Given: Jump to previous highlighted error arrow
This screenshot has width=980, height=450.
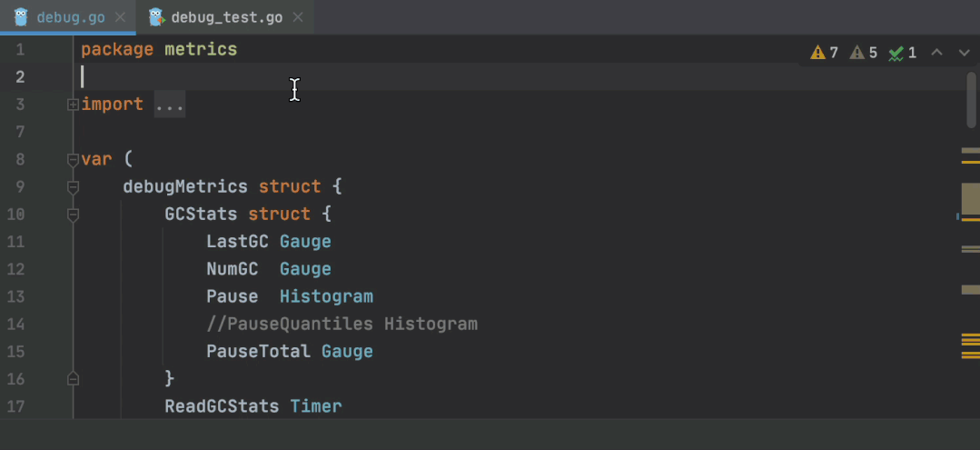Looking at the screenshot, I should coord(937,53).
